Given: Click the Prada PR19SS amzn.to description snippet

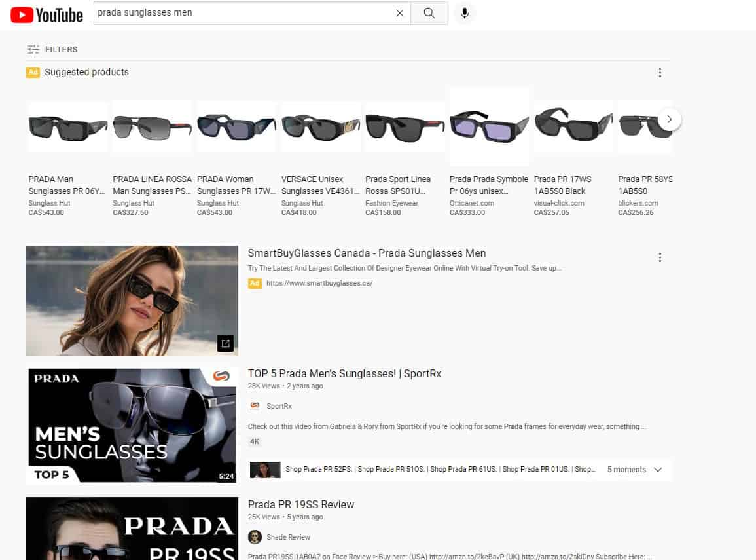Looking at the screenshot, I should coord(450,557).
